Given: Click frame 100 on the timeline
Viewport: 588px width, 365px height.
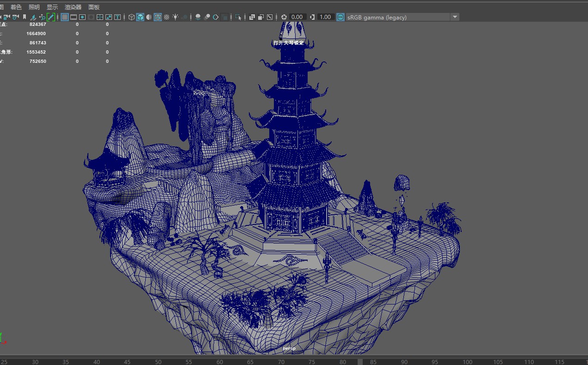Looking at the screenshot, I should pos(467,362).
